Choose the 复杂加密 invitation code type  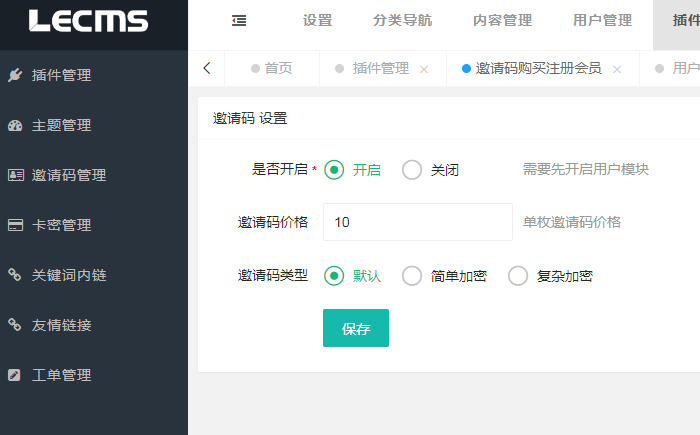click(518, 276)
